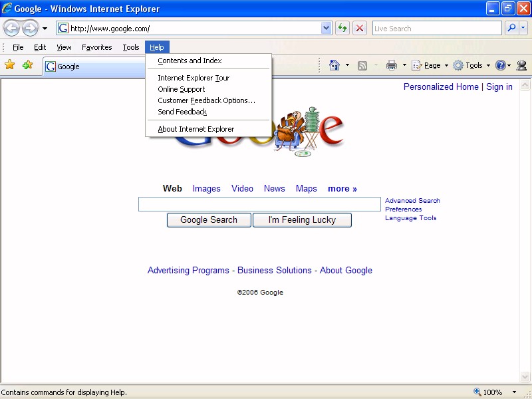Screen dimensions: 532x399
Task: Click the Google holiday logo
Action: coord(259,132)
